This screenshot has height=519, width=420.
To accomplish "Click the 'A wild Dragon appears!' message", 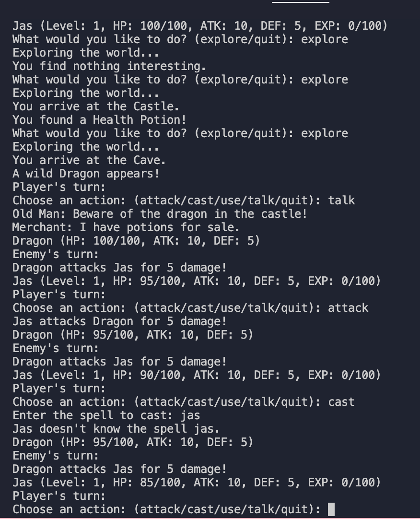I will 86,174.
